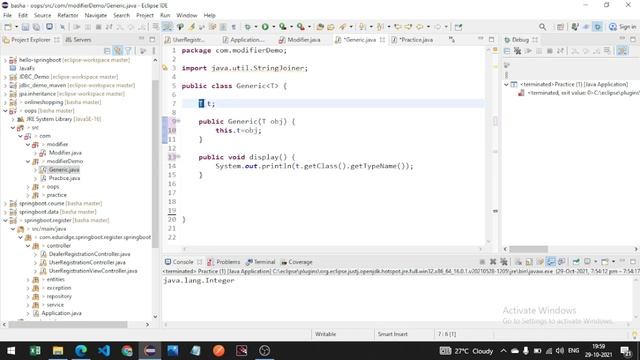Open the Source menu
Image resolution: width=640 pixels, height=360 pixels.
[42, 15]
